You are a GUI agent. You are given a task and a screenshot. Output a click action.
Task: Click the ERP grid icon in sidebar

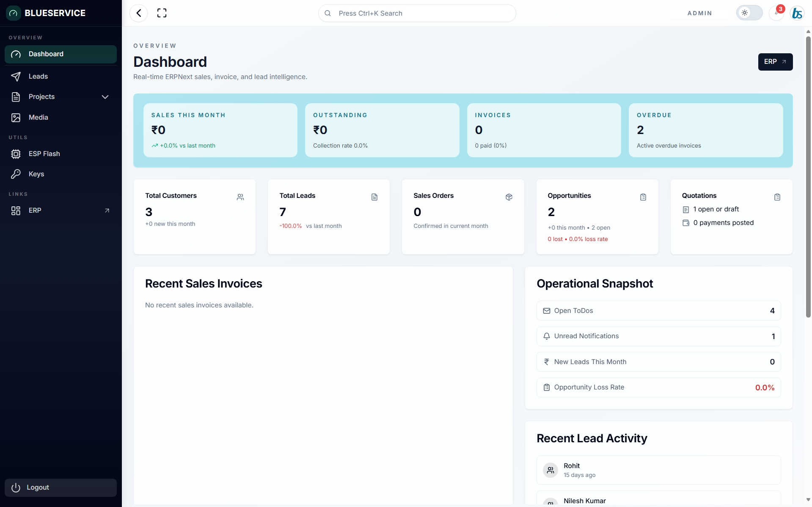click(16, 211)
